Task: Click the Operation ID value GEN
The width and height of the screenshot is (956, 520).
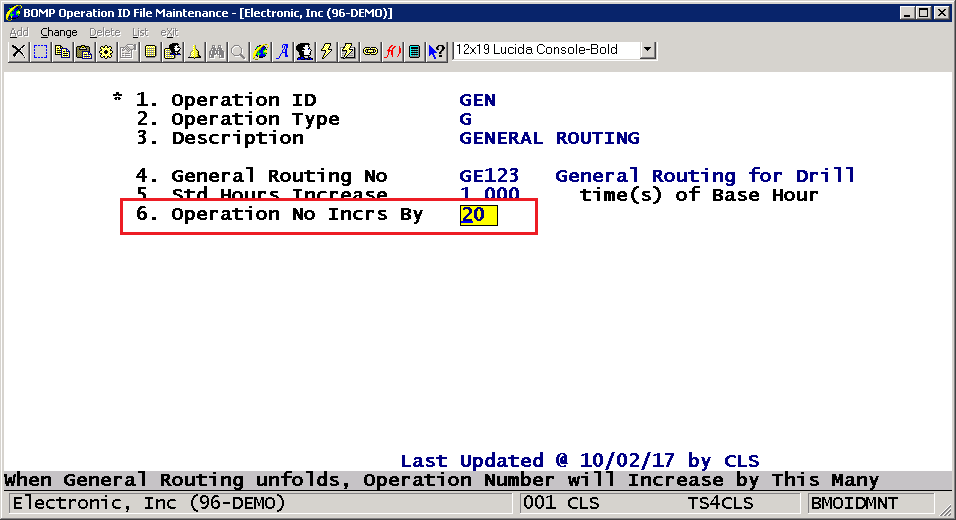Action: (x=477, y=100)
